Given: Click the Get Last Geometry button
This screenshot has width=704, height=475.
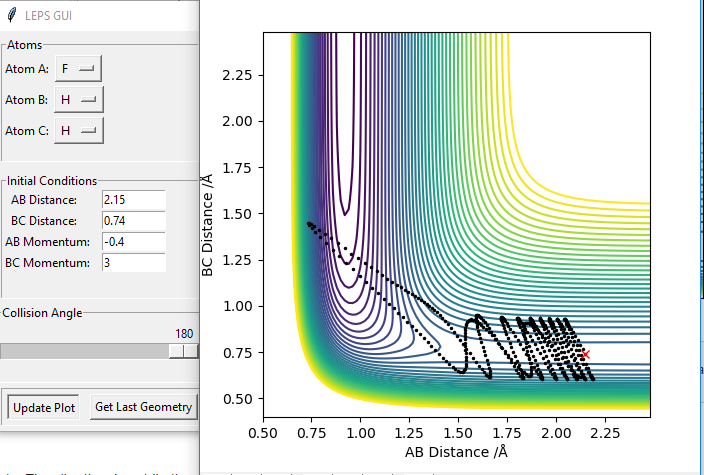Looking at the screenshot, I should (x=144, y=407).
